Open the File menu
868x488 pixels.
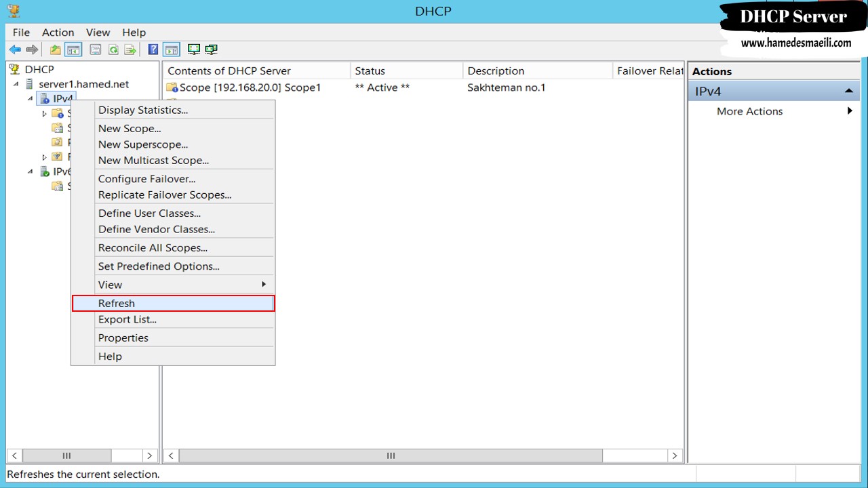(x=21, y=33)
